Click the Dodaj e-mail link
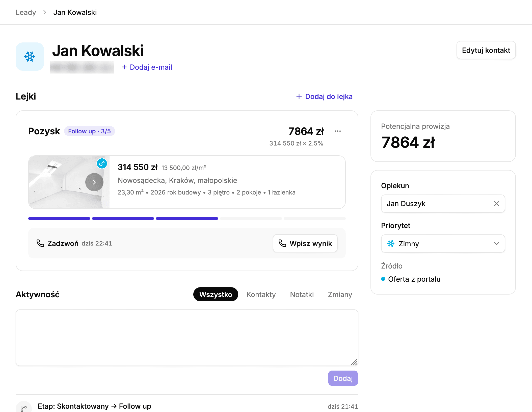The width and height of the screenshot is (532, 412). click(147, 67)
